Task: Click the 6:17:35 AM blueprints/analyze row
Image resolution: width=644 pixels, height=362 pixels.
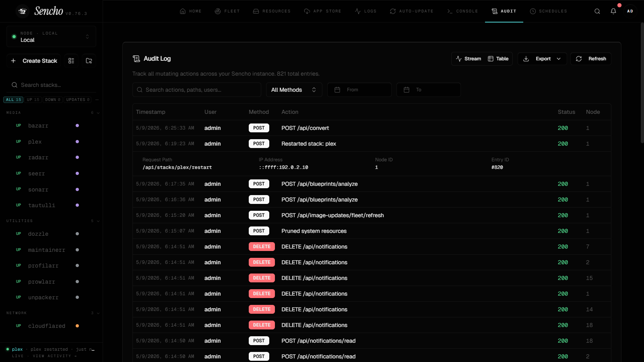Action: tap(372, 184)
